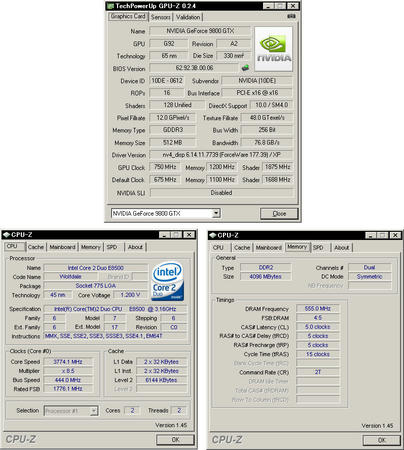Click the left CPU-Z window title icon
The height and width of the screenshot is (450, 404).
6,235
